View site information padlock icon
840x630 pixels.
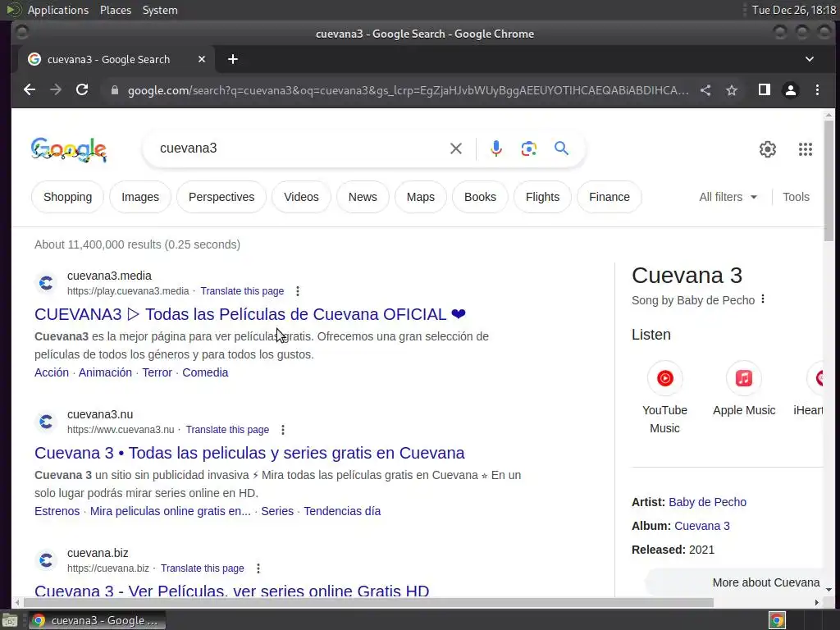point(114,90)
